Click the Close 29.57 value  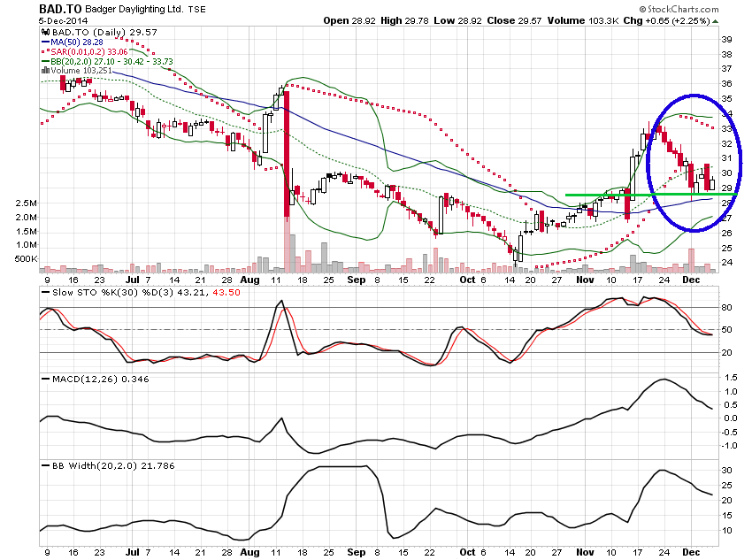514,20
